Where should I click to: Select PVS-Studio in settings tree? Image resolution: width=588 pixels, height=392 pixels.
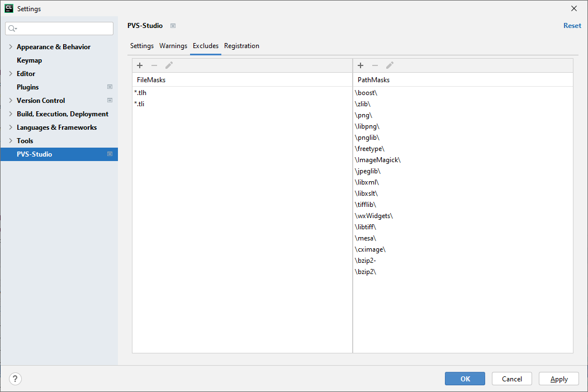59,154
